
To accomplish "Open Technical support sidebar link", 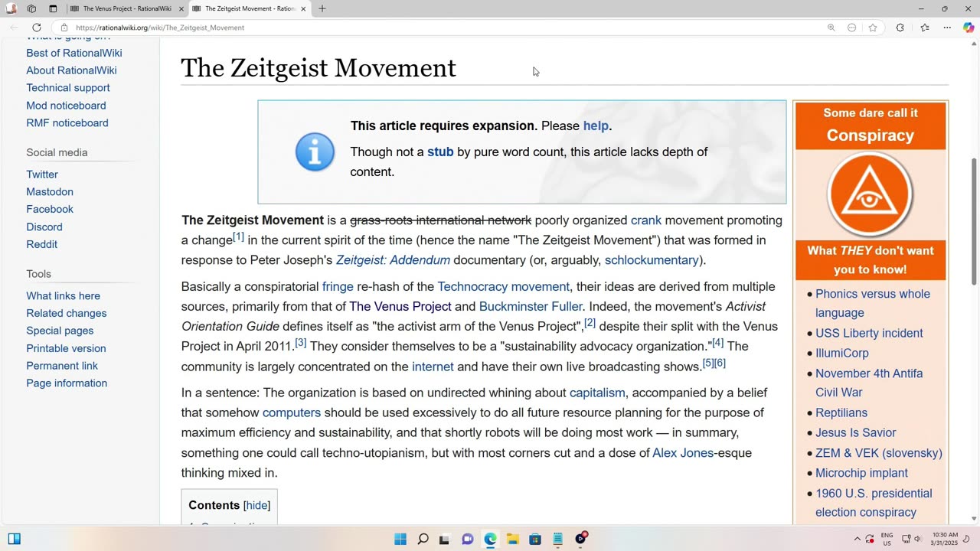I will 68,88.
